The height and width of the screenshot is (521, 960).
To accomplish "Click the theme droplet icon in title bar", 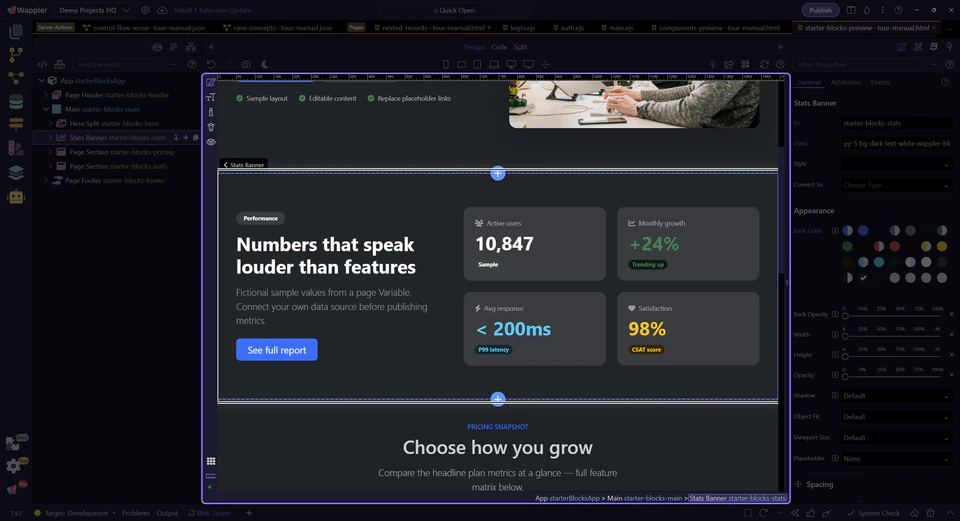I will pos(867,10).
